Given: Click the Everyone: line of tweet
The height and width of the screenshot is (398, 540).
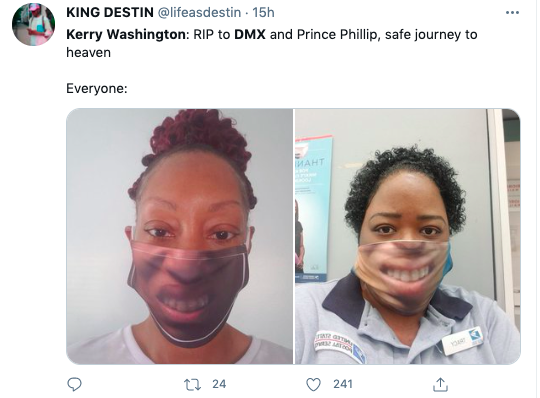Looking at the screenshot, I should point(97,88).
